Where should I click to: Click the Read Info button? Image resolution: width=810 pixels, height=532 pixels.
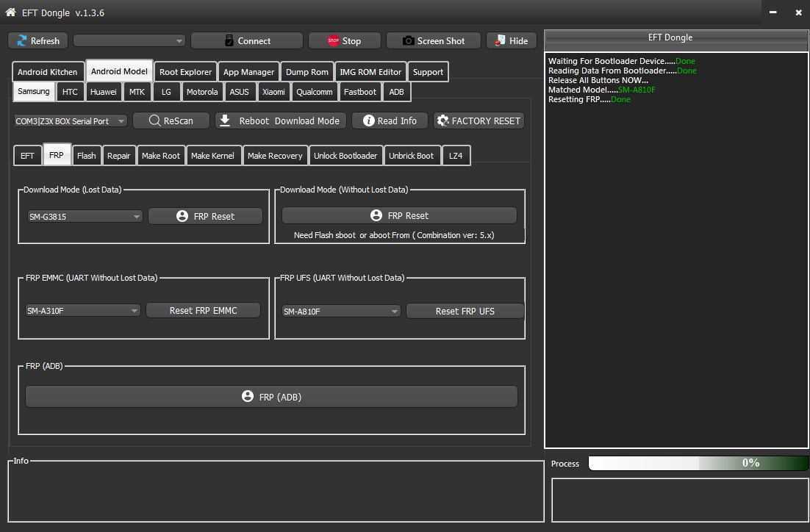[x=390, y=121]
